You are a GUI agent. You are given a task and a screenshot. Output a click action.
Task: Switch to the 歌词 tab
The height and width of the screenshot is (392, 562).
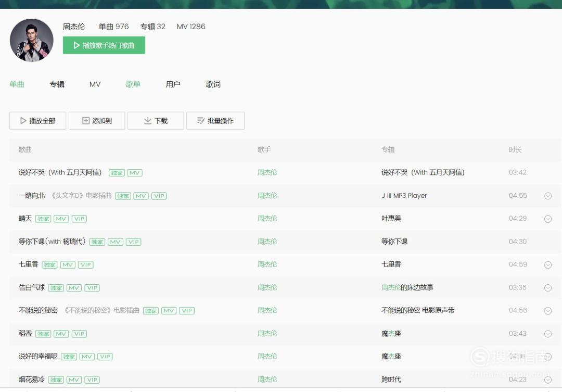(213, 84)
